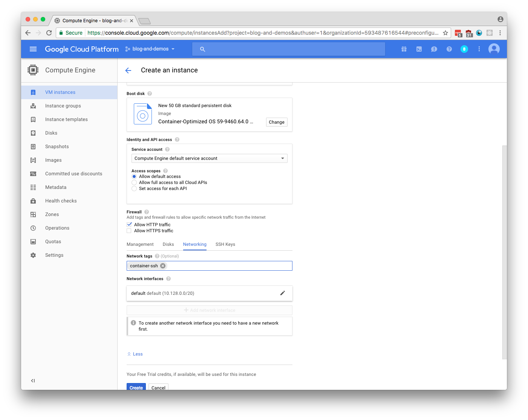Click the Cancel button
The width and height of the screenshot is (528, 420).
click(x=158, y=387)
